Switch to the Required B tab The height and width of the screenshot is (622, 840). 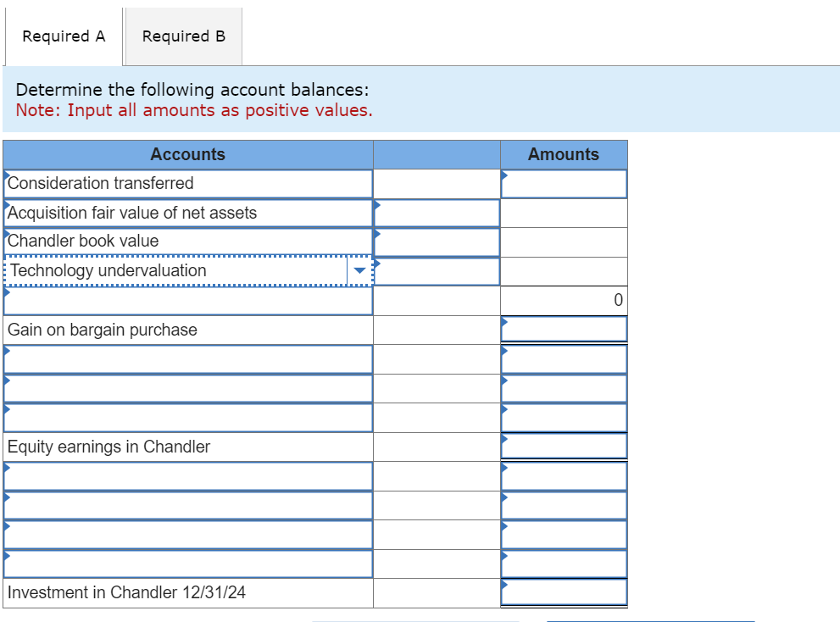[182, 36]
